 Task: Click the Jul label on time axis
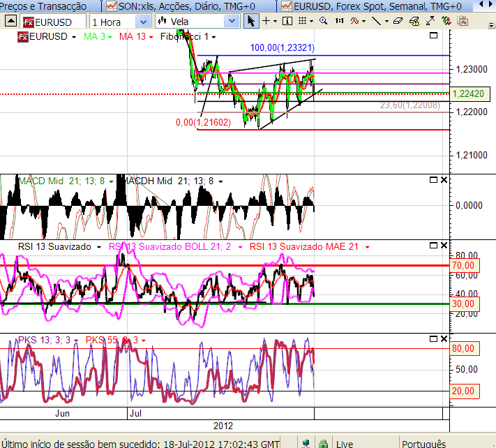(136, 414)
